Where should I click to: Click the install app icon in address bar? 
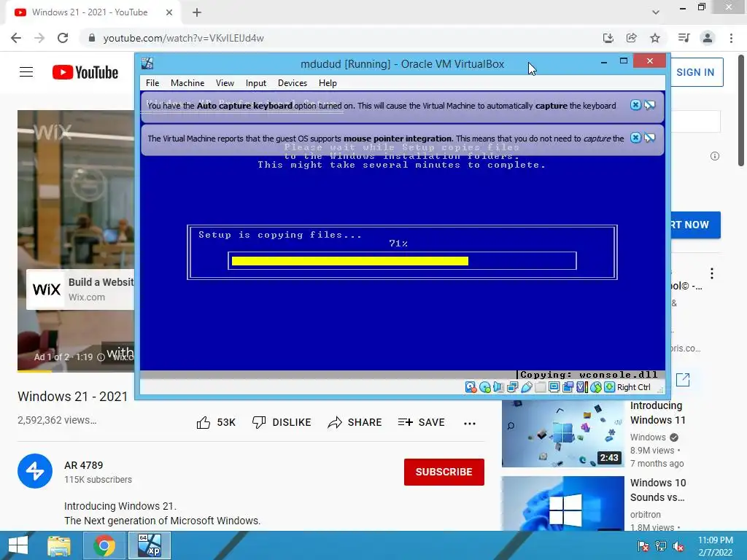click(x=608, y=38)
